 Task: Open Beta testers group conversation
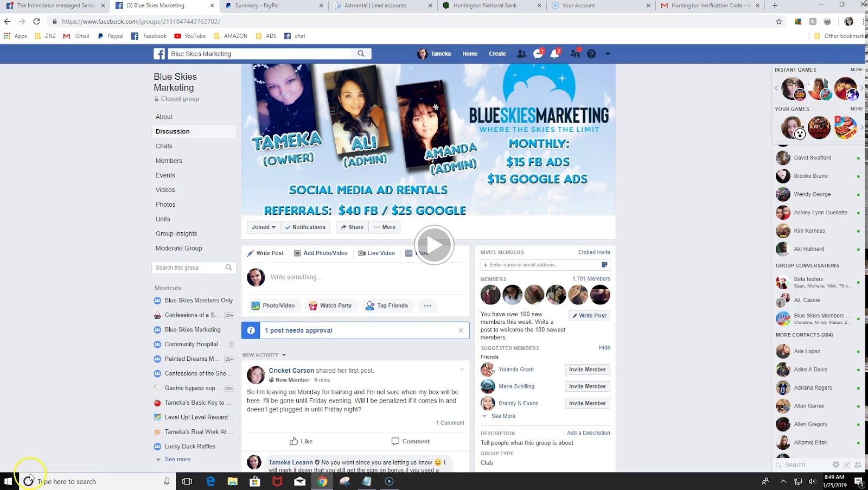818,282
